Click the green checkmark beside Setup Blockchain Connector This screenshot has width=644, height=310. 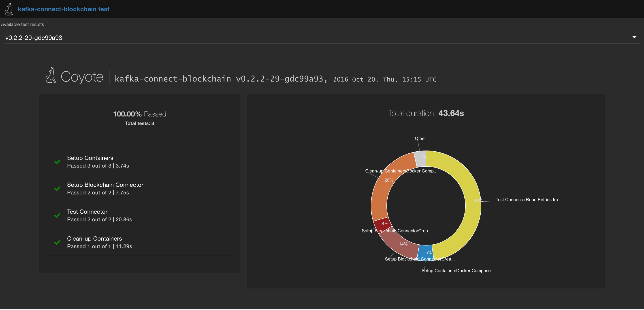click(x=57, y=189)
